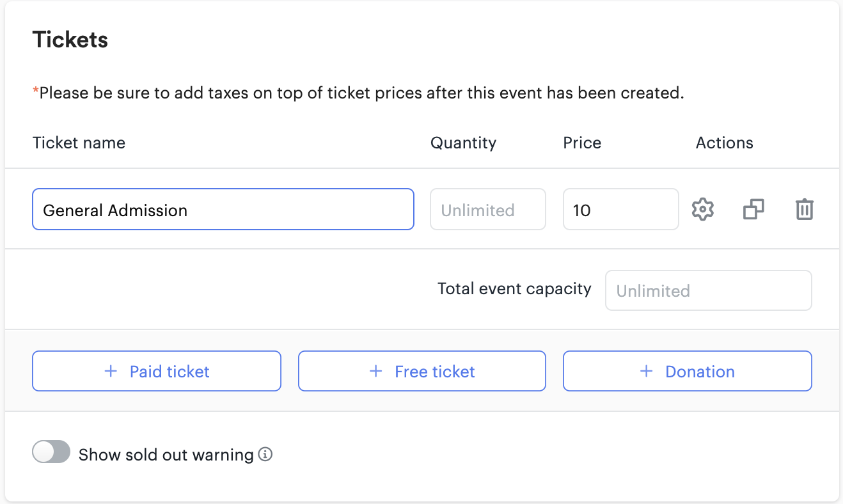The width and height of the screenshot is (843, 504).
Task: Select the Price field showing 10
Action: 620,209
